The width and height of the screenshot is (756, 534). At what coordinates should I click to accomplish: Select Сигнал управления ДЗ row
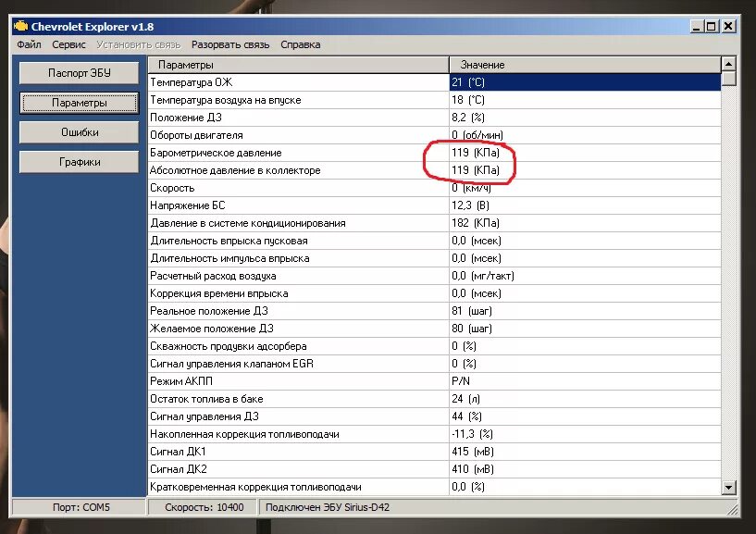click(434, 416)
